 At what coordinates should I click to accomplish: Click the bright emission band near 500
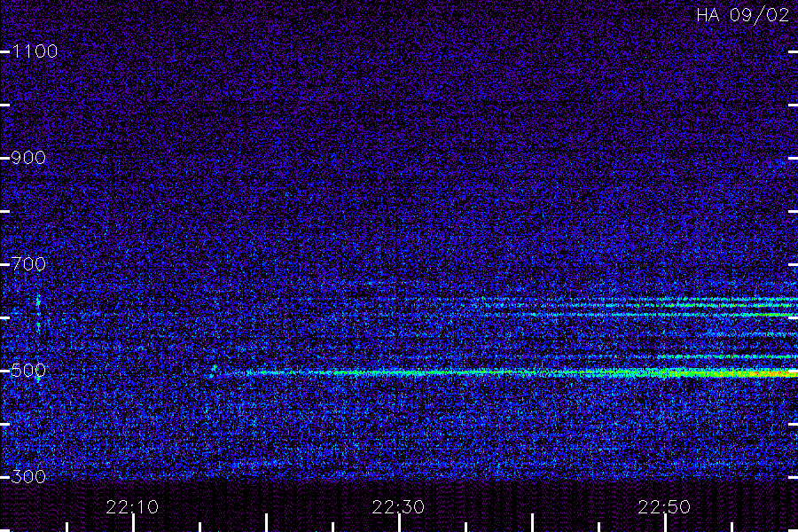pos(509,373)
